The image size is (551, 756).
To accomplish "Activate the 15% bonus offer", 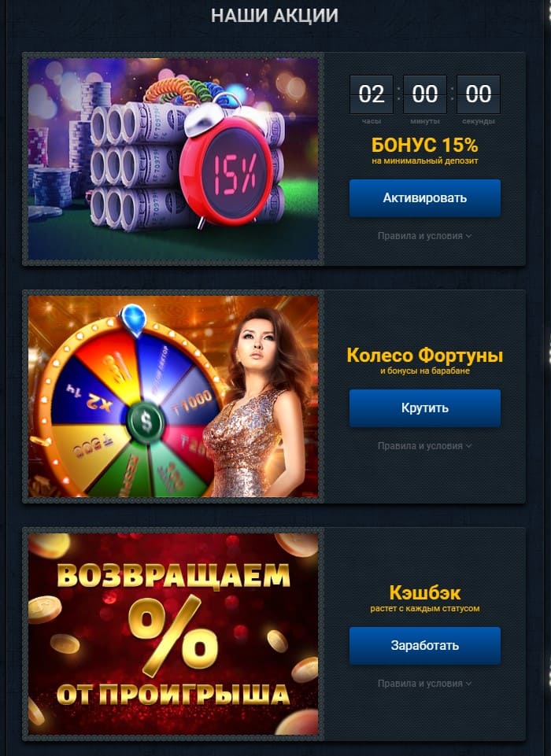I will [x=424, y=197].
